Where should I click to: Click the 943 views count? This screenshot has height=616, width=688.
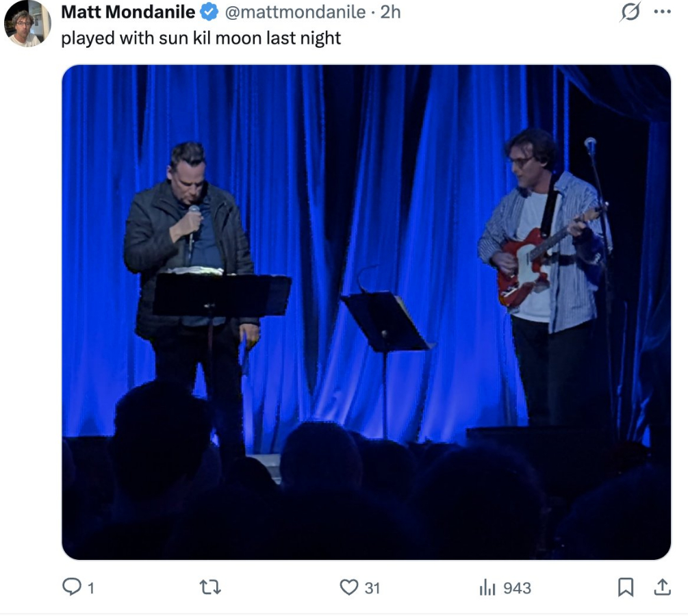tap(517, 588)
